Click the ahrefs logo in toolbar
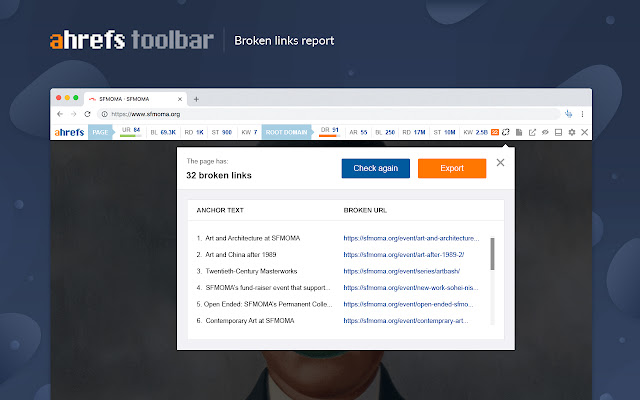 69,132
